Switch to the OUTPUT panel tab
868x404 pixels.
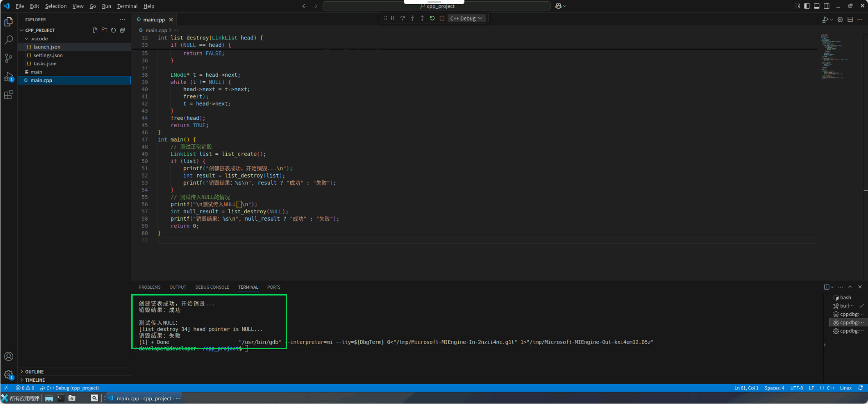[x=178, y=287]
